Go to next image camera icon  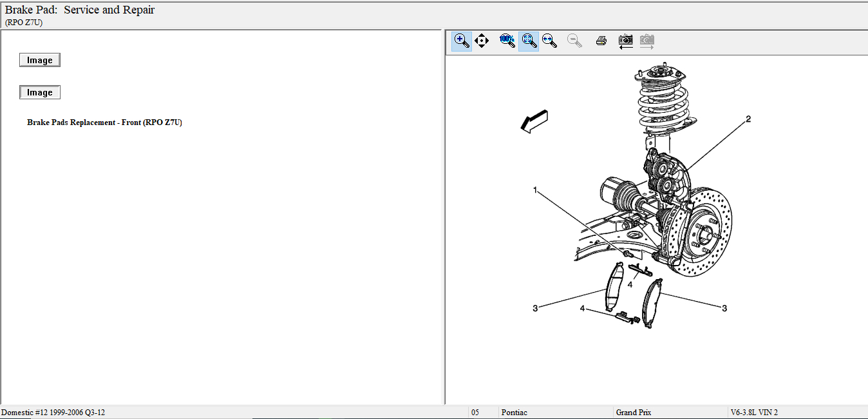coord(646,41)
